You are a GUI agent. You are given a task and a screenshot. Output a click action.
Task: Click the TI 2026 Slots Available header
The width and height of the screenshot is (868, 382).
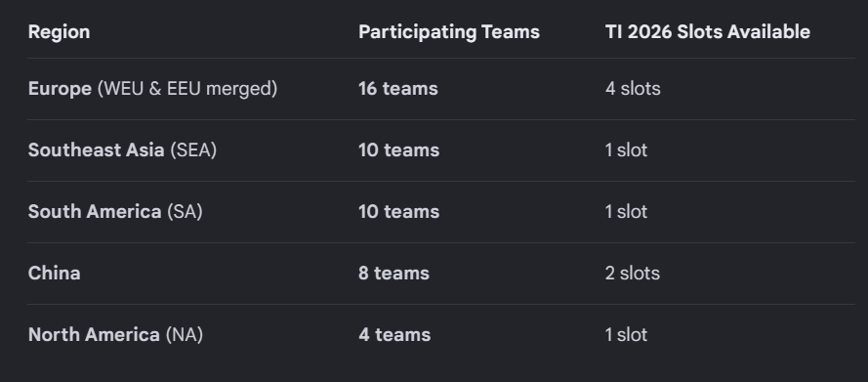tap(708, 32)
